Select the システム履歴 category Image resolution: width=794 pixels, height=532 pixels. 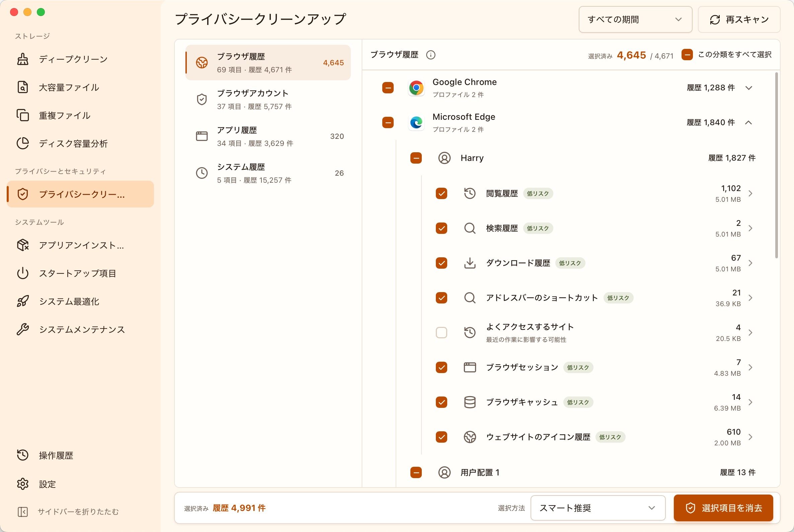point(268,173)
